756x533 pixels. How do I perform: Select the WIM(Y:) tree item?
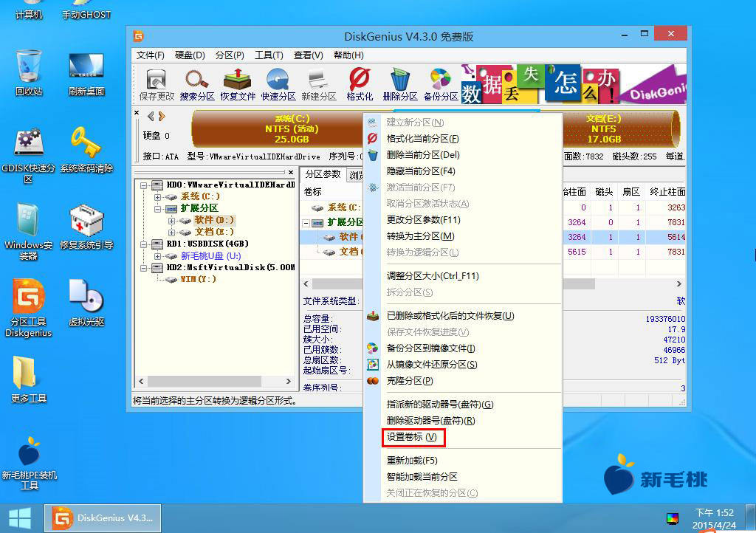198,280
